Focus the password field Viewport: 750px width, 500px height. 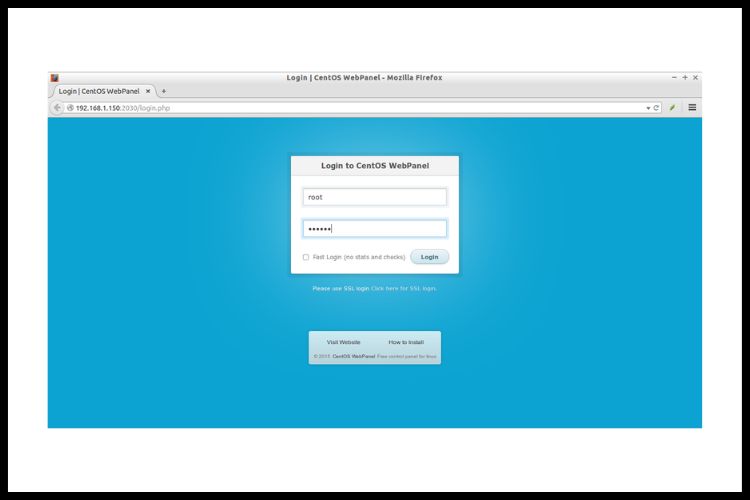click(x=375, y=228)
